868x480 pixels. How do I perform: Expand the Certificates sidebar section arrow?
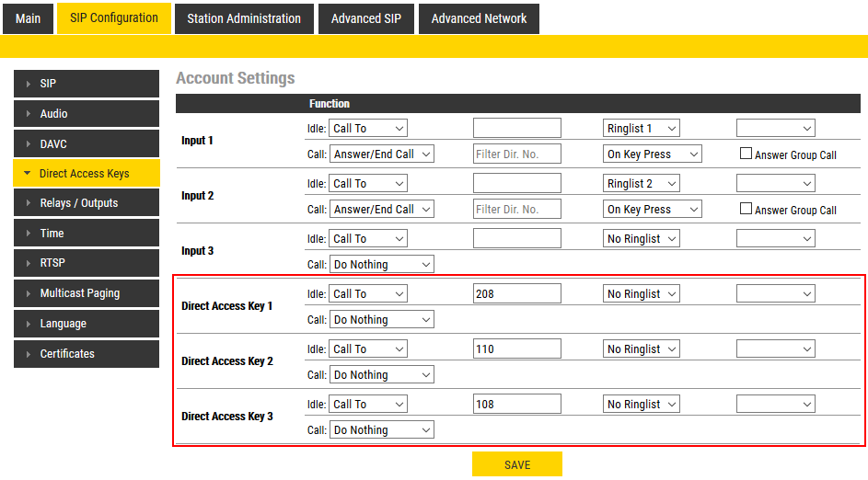[28, 354]
